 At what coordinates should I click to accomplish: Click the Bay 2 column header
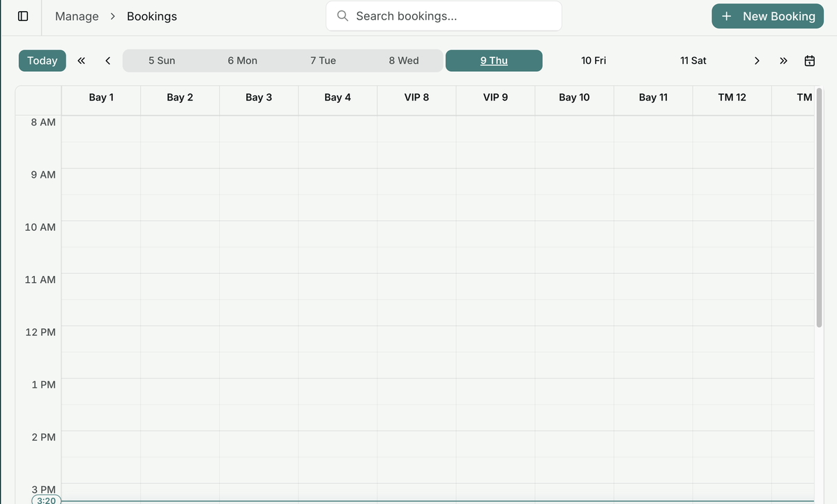click(x=180, y=98)
